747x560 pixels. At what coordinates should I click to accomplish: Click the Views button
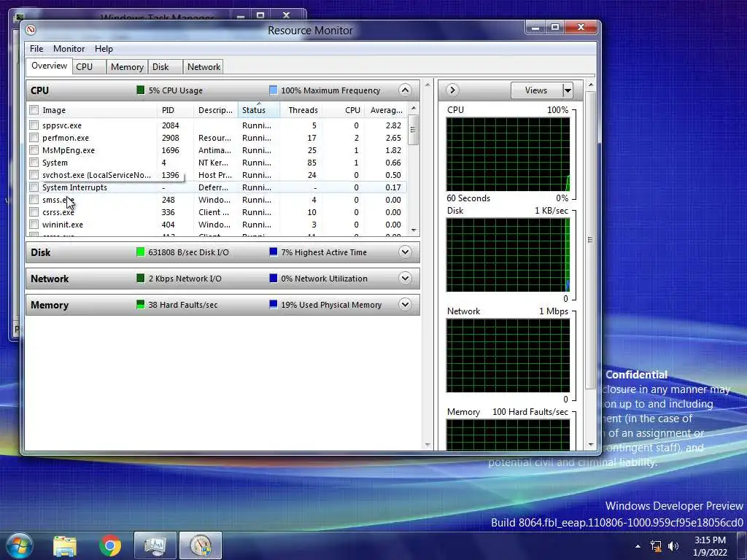pyautogui.click(x=536, y=90)
